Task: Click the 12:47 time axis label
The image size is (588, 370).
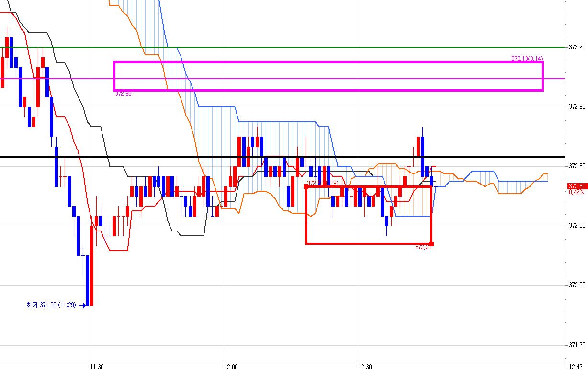Action: point(576,367)
